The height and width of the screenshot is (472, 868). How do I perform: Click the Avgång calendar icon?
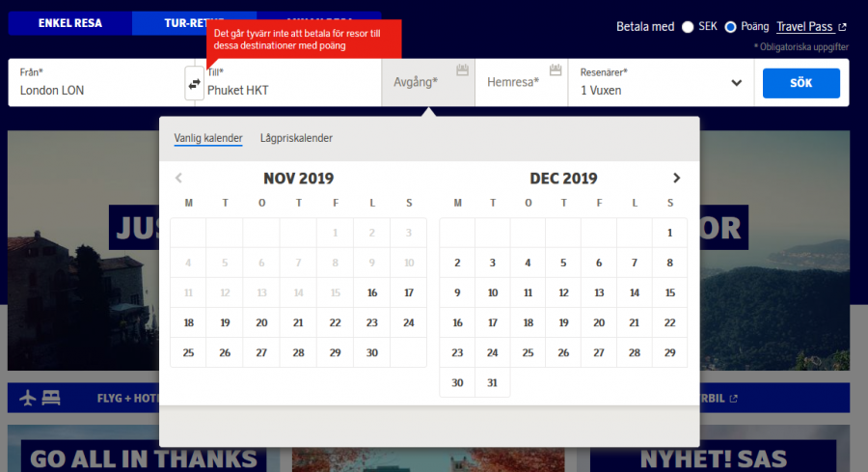point(462,70)
